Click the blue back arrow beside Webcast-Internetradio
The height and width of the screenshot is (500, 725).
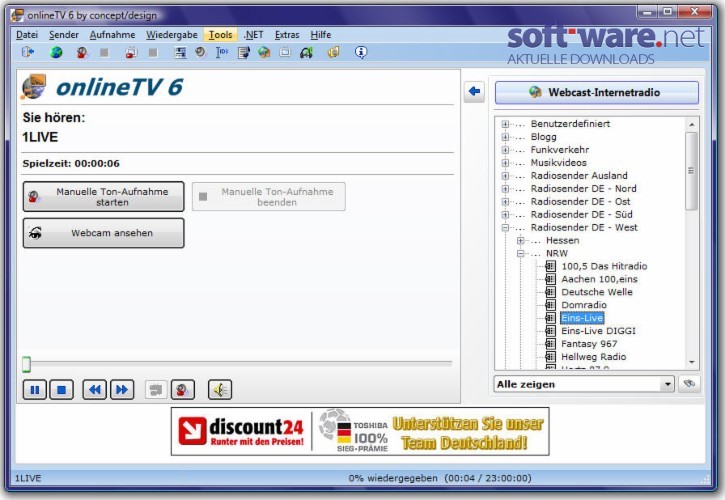click(474, 91)
